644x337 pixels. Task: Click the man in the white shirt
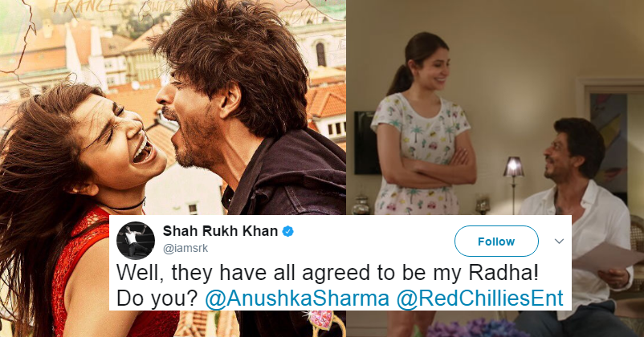[577, 205]
